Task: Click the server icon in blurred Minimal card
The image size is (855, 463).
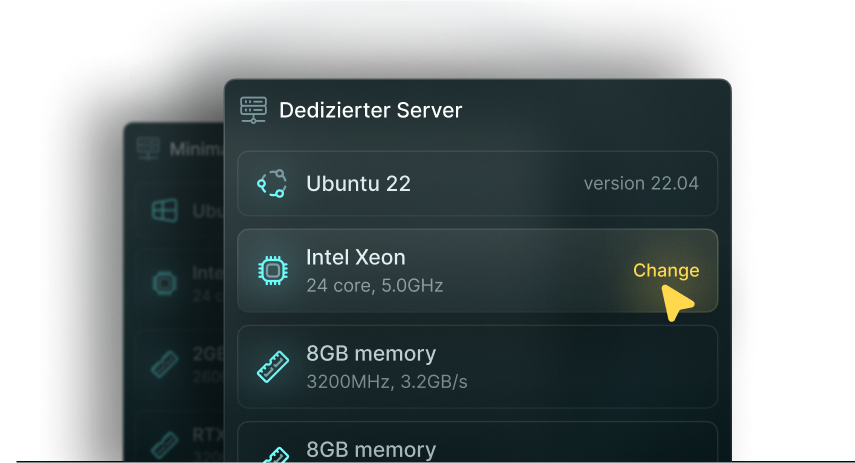Action: [148, 149]
